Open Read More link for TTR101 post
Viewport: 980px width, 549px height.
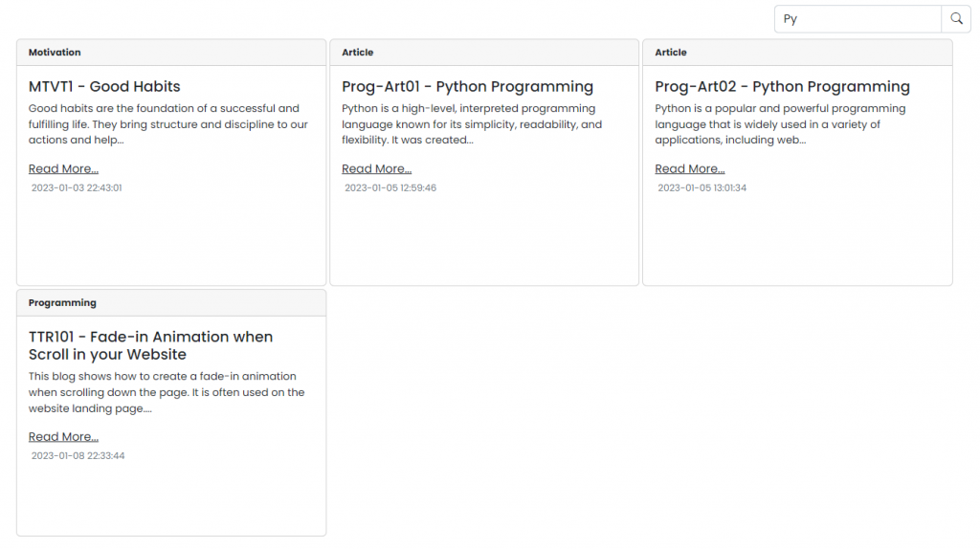(63, 436)
